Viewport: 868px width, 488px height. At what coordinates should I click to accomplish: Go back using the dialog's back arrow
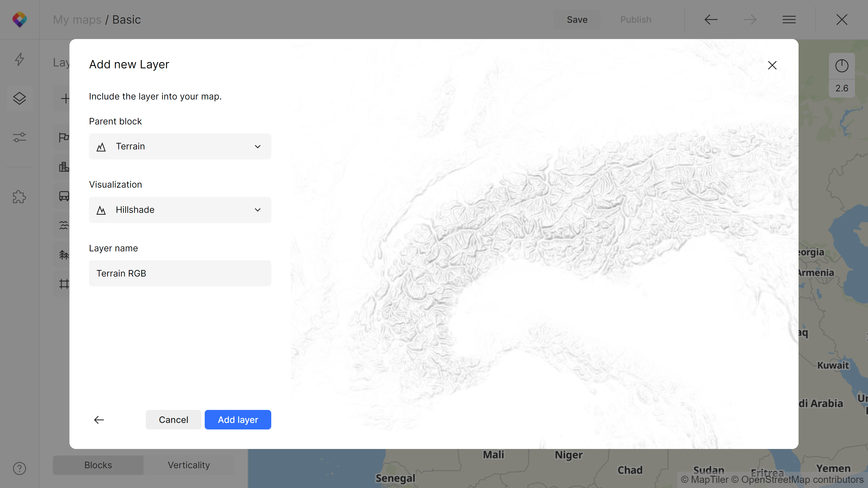99,420
